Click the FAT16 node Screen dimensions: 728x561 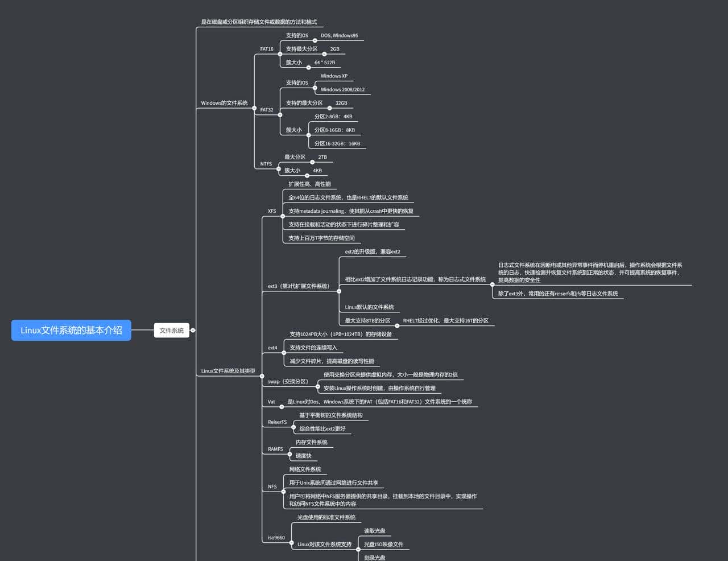coord(266,49)
